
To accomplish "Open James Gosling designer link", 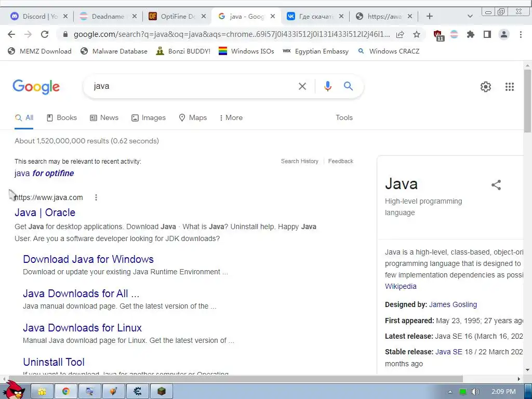I will coord(453,304).
